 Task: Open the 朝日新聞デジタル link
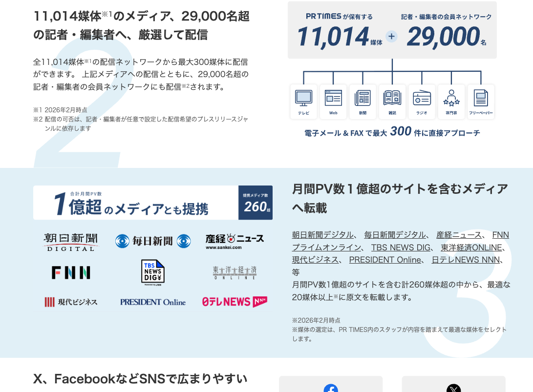[x=322, y=235]
